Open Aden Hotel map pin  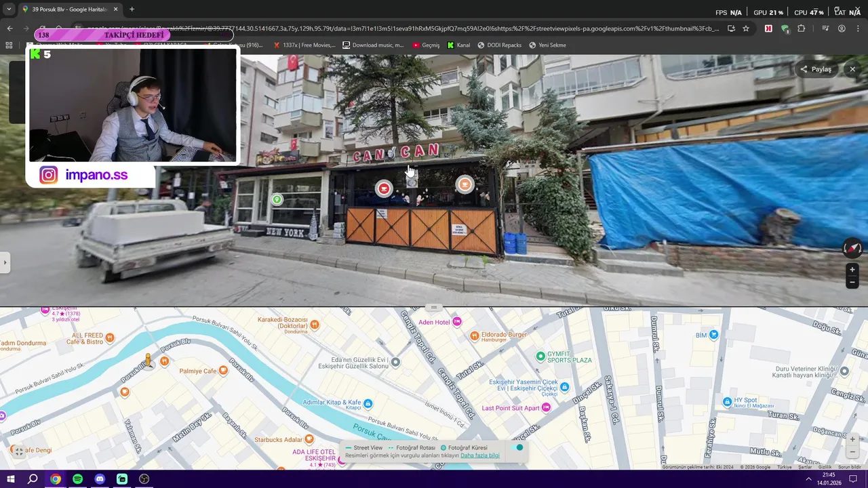pos(457,321)
